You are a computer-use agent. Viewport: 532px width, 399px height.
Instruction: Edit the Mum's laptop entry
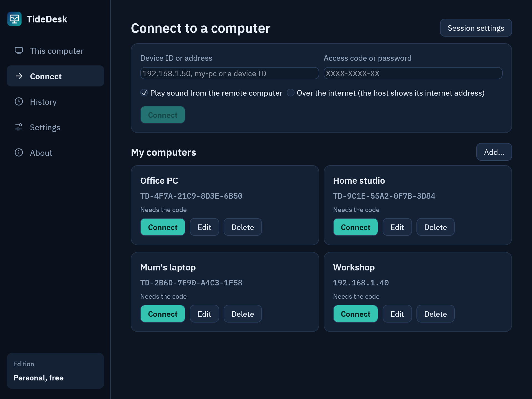pos(204,314)
